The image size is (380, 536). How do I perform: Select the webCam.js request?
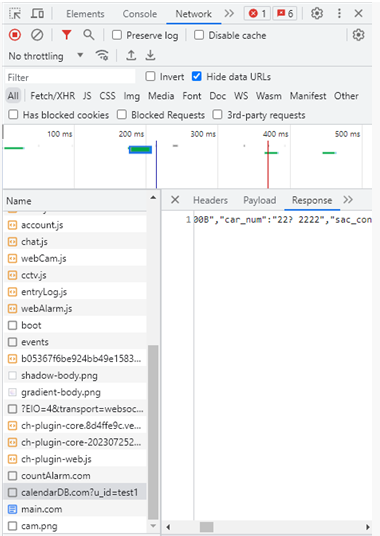(75, 258)
